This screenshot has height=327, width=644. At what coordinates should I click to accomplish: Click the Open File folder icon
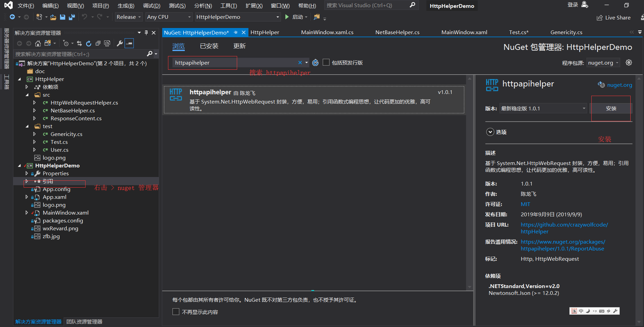coord(53,17)
